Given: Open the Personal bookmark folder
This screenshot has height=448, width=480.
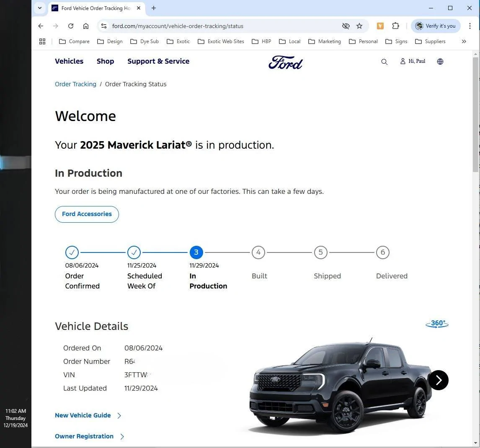Looking at the screenshot, I should click(363, 41).
